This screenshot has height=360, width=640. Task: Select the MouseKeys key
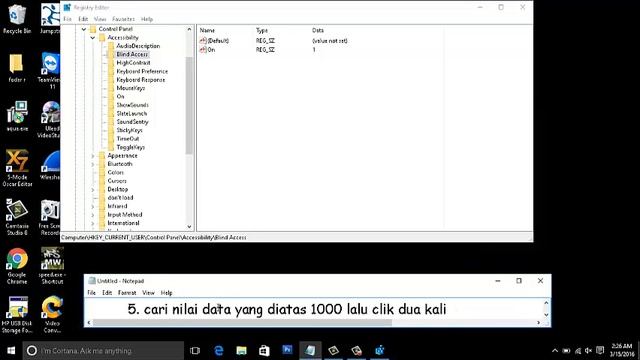point(131,88)
